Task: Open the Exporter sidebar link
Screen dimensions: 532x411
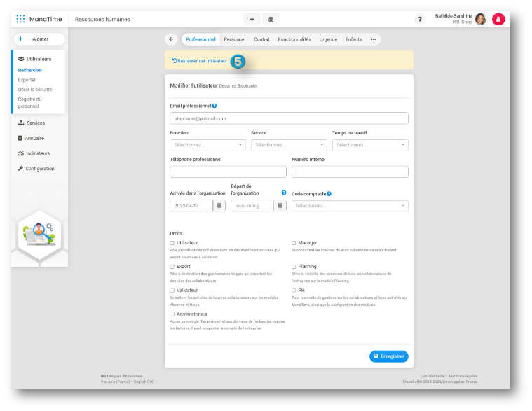Action: click(x=27, y=80)
